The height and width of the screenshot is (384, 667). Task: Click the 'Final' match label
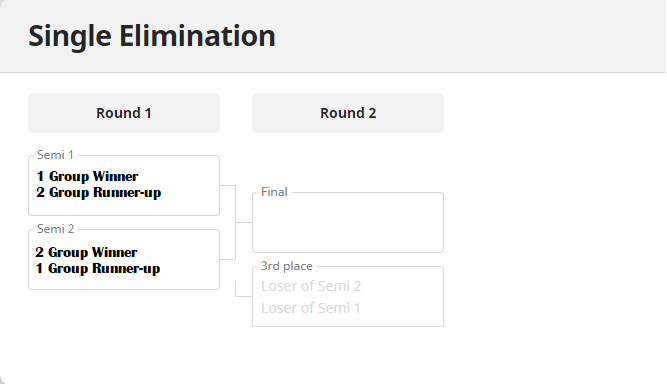coord(274,192)
